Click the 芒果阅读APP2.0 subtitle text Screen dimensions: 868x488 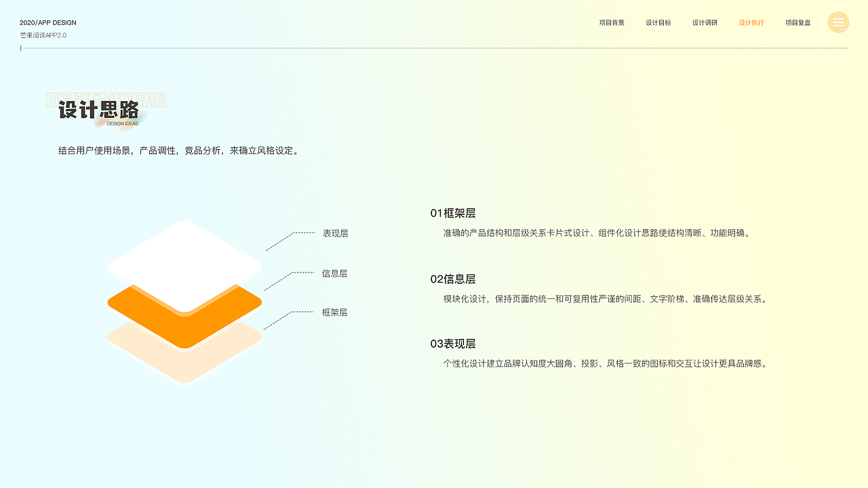coord(43,35)
